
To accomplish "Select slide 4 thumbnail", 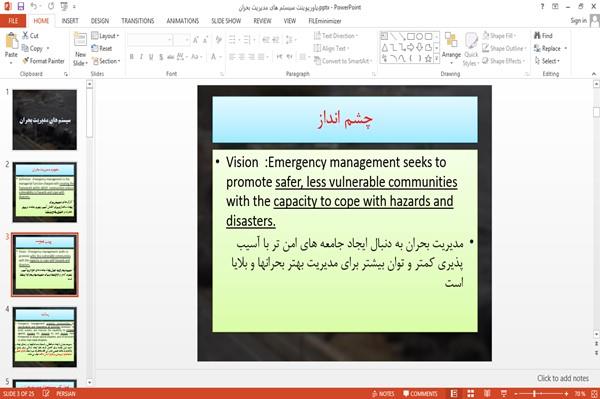I will point(44,337).
